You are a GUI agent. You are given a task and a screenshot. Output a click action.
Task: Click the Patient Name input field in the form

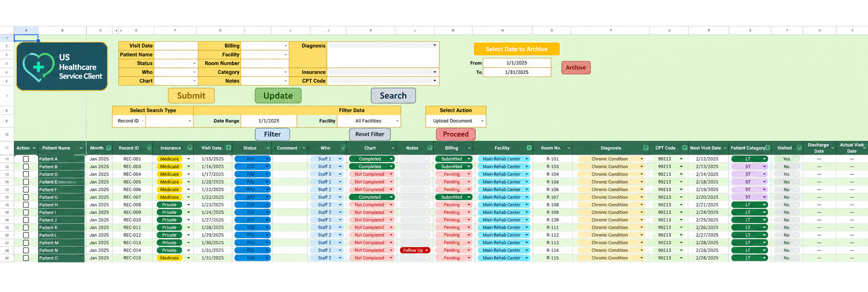[176, 55]
